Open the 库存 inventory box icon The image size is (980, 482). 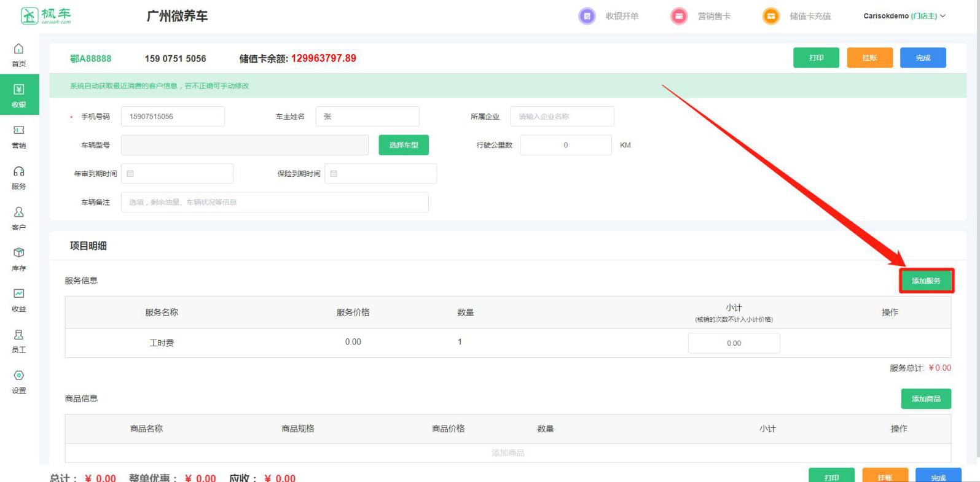[x=19, y=252]
